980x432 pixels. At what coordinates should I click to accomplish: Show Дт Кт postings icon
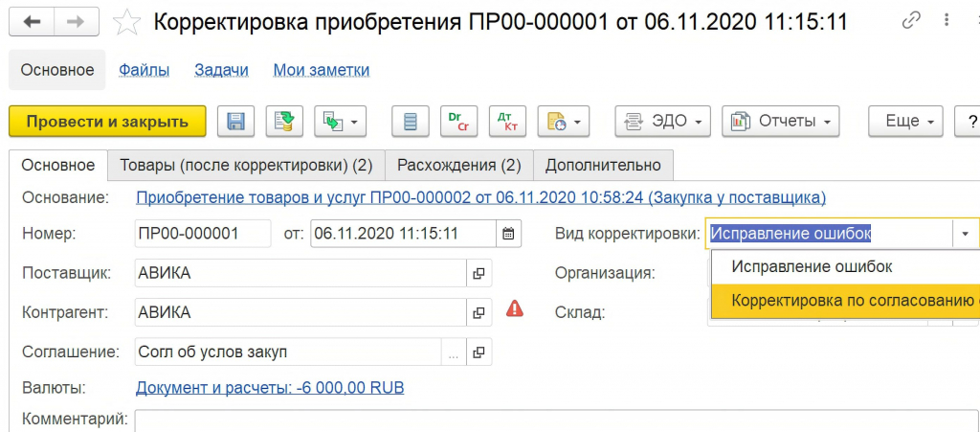(x=507, y=122)
